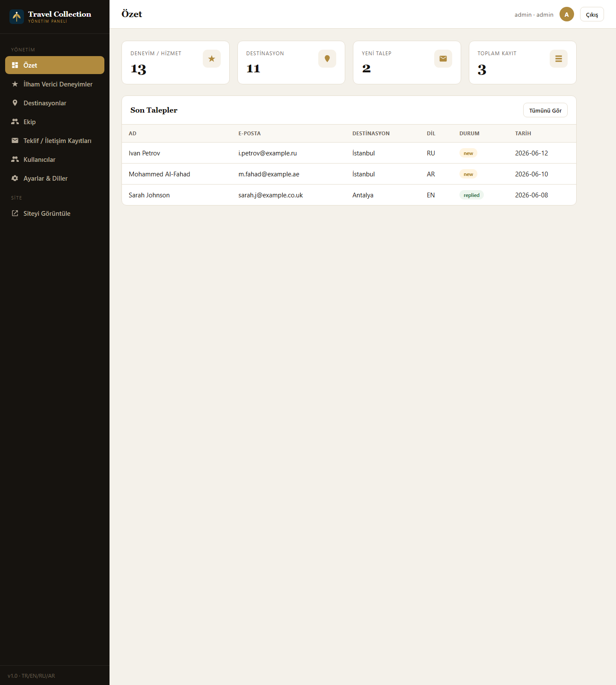The height and width of the screenshot is (685, 616).
Task: Click the name Mohammed Al-Fahad
Action: click(x=159, y=174)
